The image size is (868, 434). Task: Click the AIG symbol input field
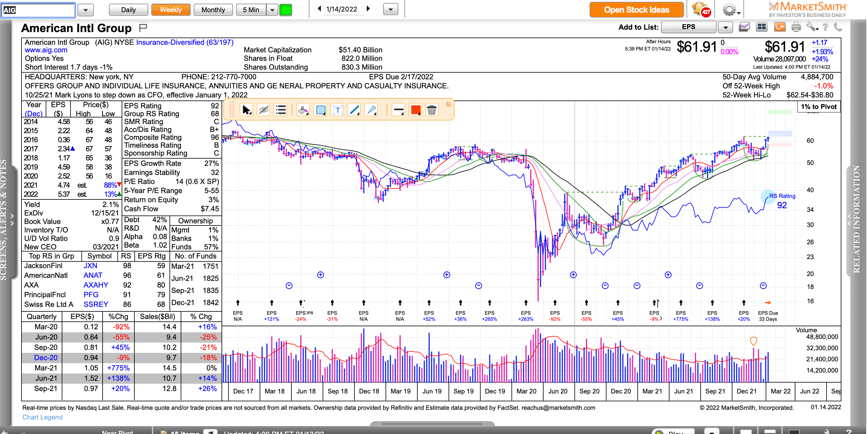(x=38, y=10)
